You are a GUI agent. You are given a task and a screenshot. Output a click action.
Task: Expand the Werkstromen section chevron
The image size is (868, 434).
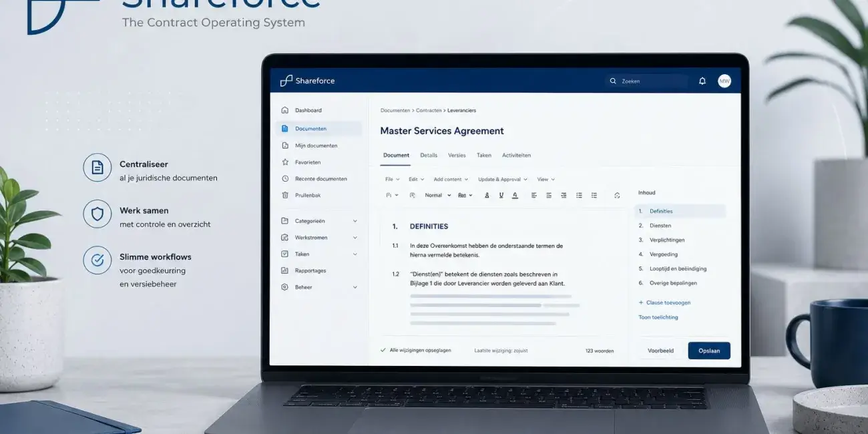pyautogui.click(x=355, y=238)
